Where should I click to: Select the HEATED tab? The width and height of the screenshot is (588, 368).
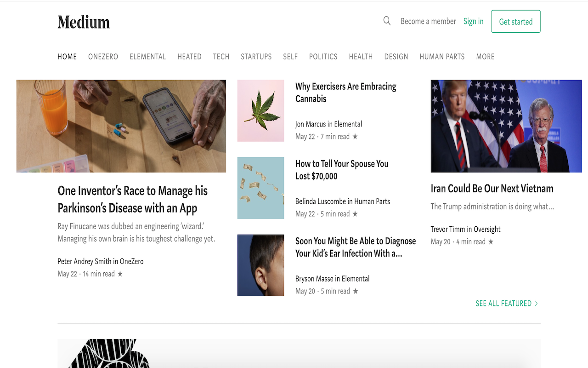coord(189,57)
